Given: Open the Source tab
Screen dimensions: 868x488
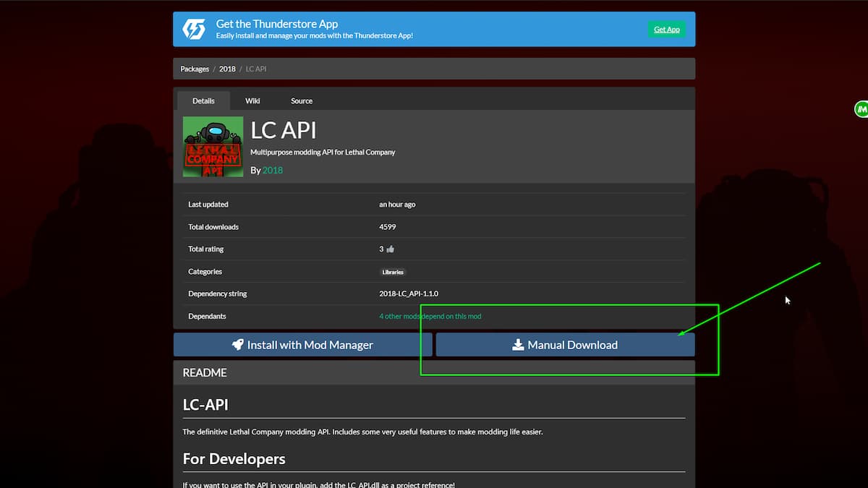Looking at the screenshot, I should click(302, 101).
